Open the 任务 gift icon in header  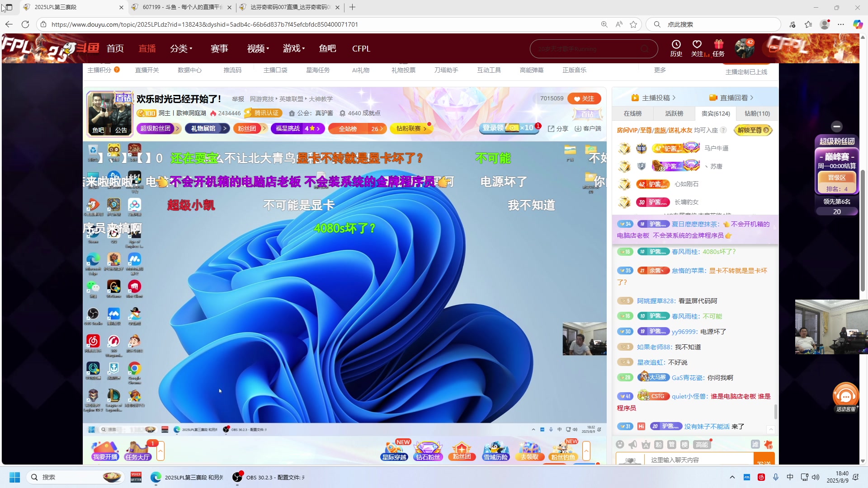[718, 48]
